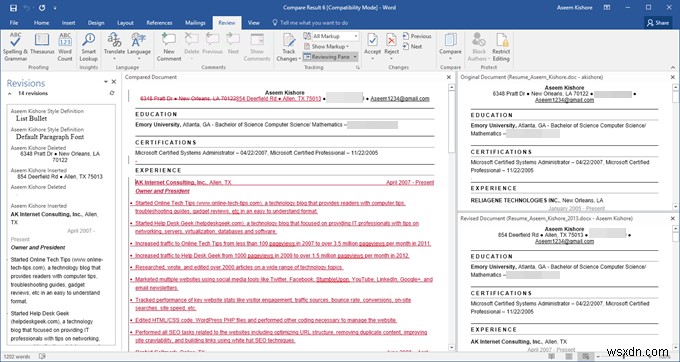Show the Word Count dialog

click(65, 46)
